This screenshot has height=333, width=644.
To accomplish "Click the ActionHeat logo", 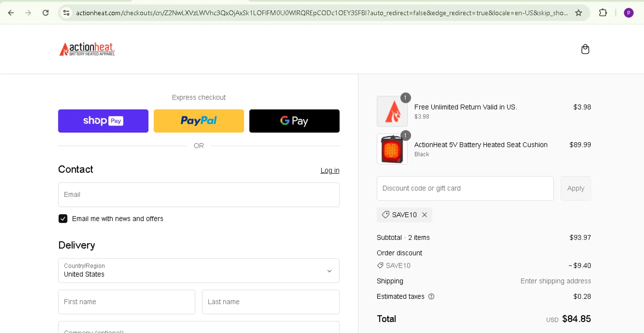I will coord(87,49).
